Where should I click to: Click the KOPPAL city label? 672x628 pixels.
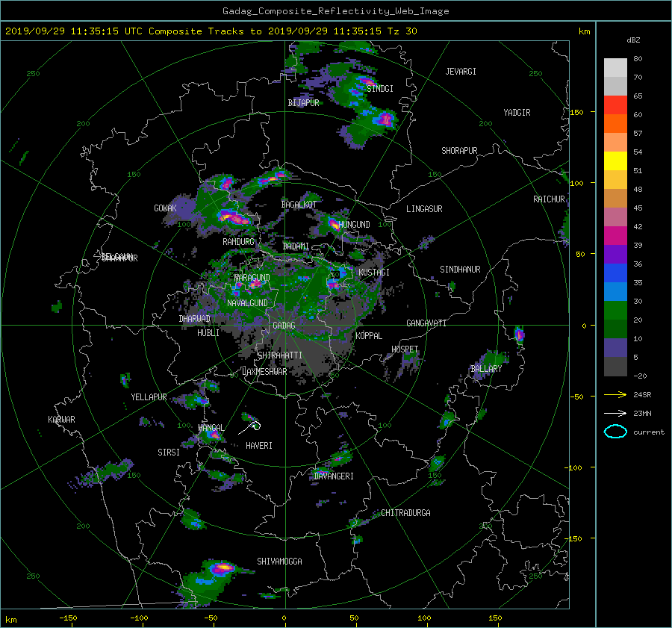point(369,336)
